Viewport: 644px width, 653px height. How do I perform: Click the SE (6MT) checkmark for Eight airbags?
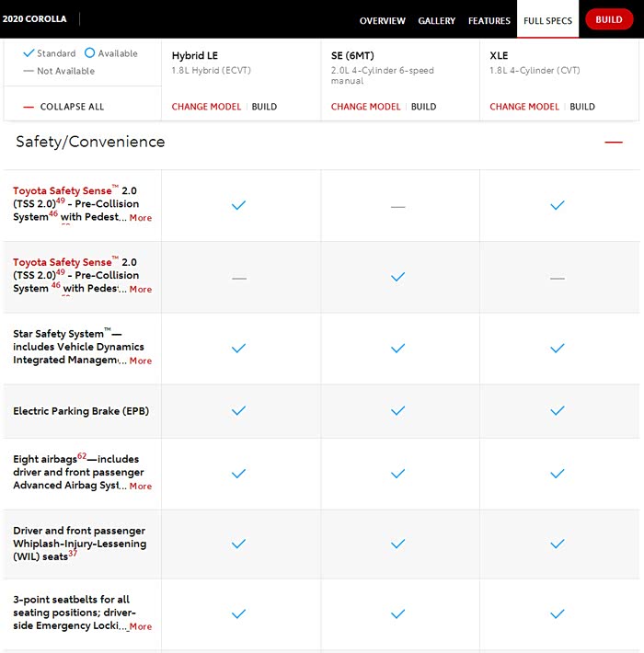398,474
